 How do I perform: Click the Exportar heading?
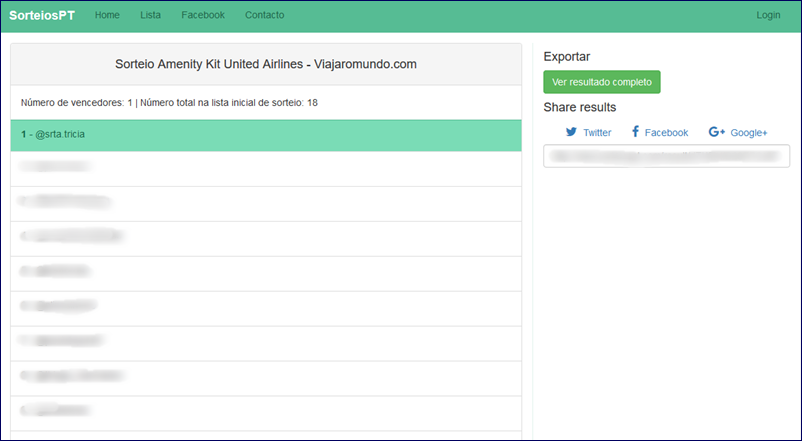tap(566, 57)
